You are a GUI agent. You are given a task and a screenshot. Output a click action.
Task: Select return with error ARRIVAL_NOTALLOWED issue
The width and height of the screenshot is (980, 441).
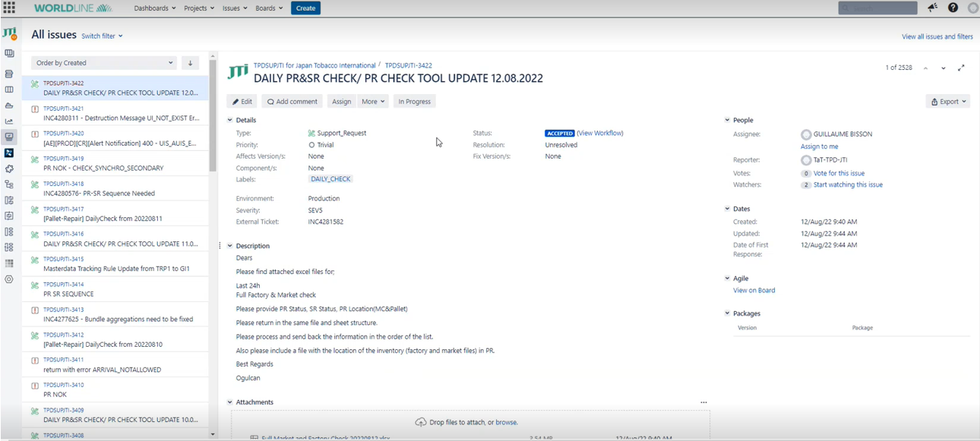[x=115, y=365]
